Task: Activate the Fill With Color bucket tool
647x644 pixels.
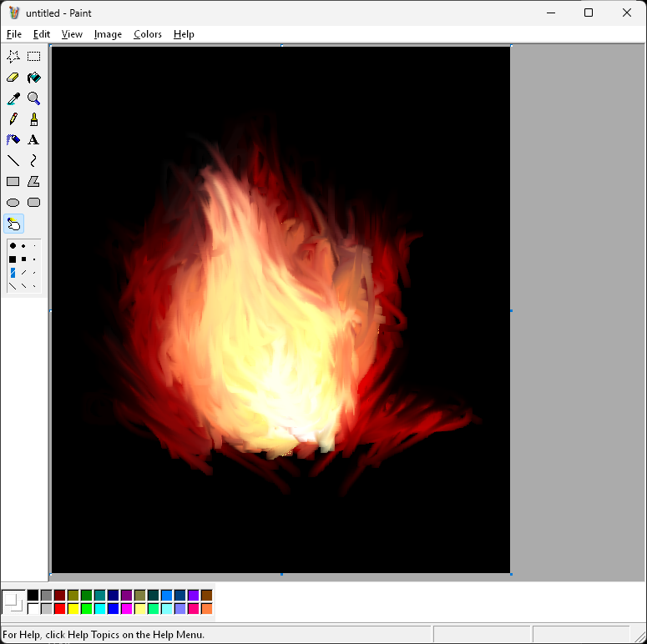Action: pyautogui.click(x=34, y=77)
